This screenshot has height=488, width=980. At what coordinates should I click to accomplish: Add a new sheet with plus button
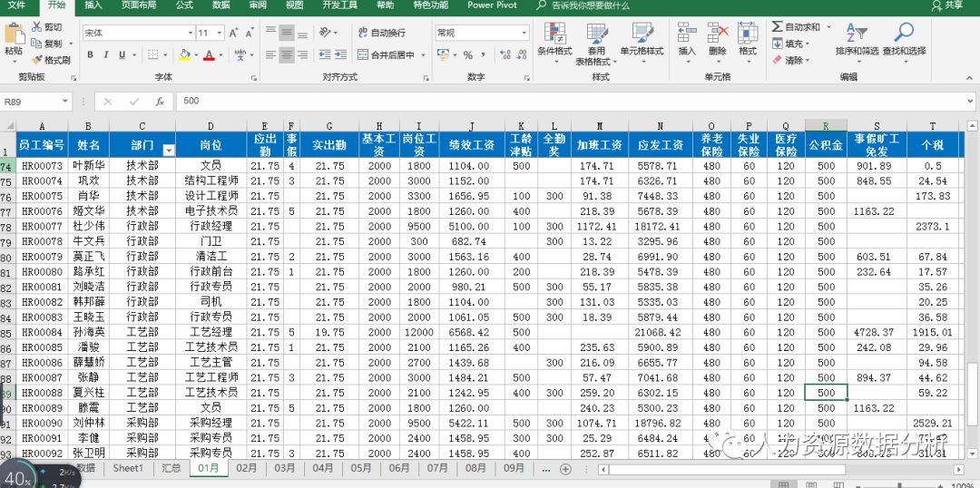click(x=565, y=469)
